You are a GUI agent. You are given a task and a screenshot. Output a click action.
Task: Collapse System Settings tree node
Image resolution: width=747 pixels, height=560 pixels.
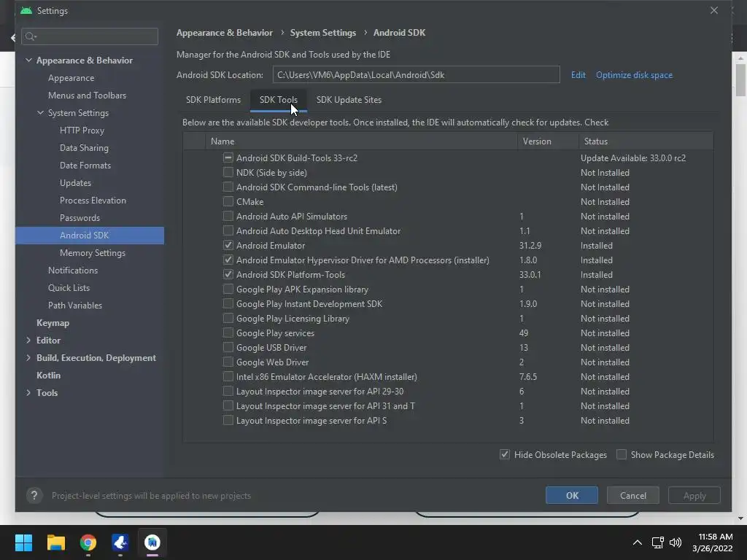point(41,112)
